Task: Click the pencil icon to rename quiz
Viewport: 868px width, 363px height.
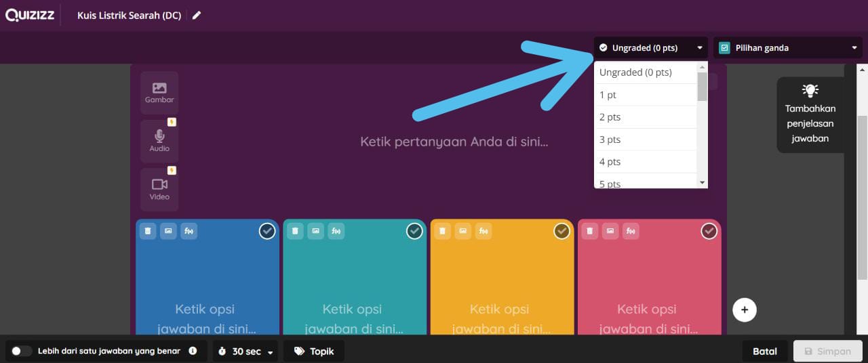Action: (x=197, y=16)
